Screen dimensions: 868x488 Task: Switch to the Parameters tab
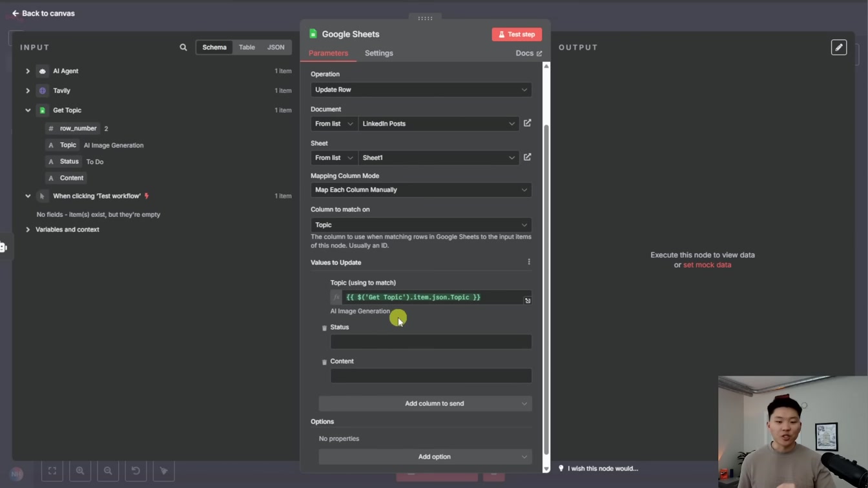pos(328,54)
